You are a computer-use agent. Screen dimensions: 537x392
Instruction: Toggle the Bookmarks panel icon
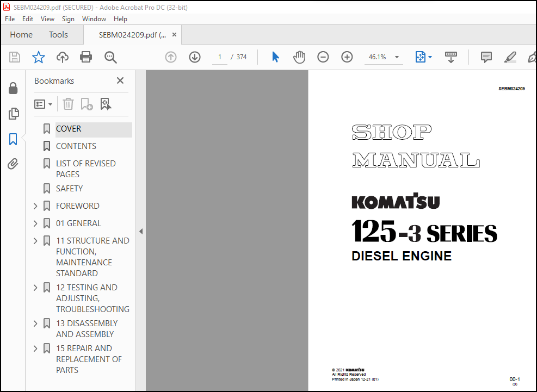point(13,139)
